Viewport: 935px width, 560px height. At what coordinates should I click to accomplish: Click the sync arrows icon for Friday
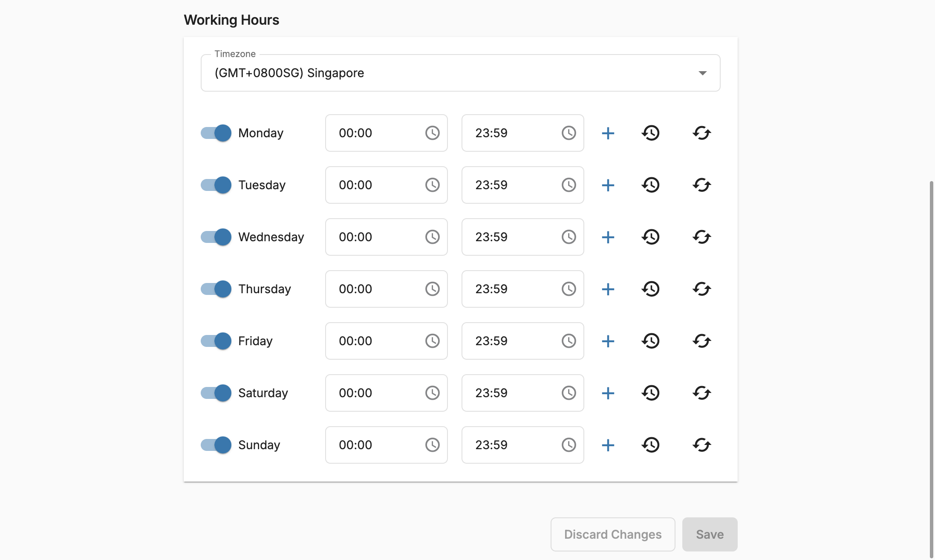click(x=701, y=341)
